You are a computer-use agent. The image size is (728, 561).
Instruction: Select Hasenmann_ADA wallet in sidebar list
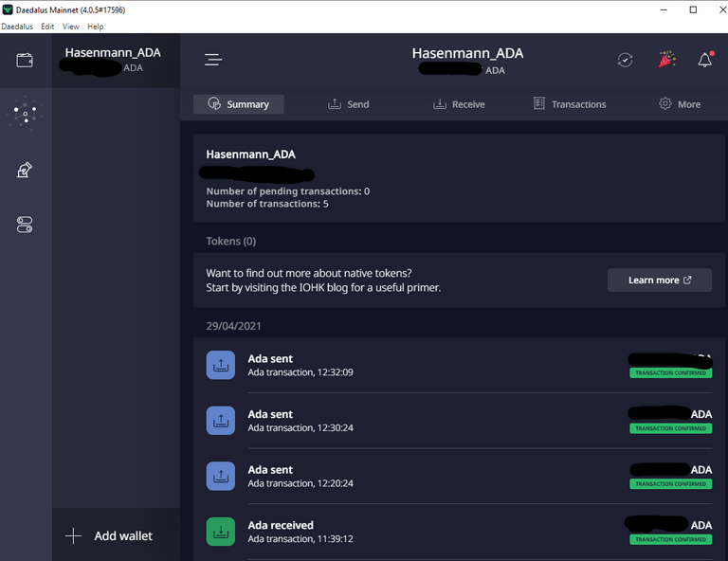click(x=116, y=61)
